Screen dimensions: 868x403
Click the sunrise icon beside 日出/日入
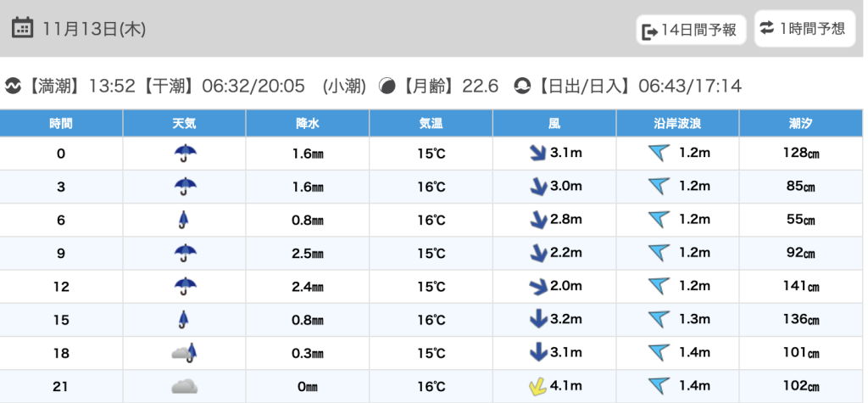pyautogui.click(x=523, y=86)
